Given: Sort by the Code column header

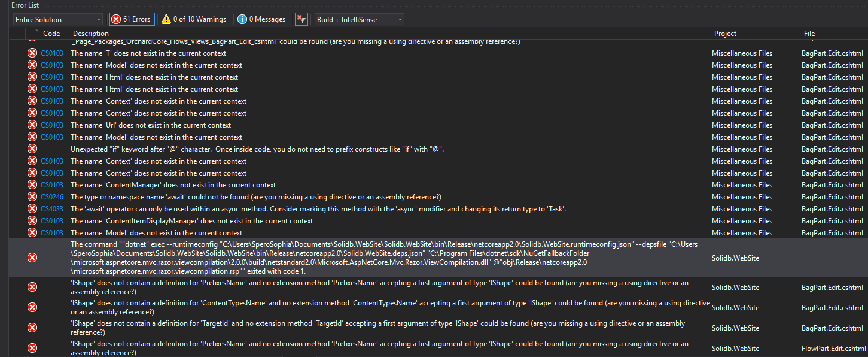Looking at the screenshot, I should tap(51, 34).
